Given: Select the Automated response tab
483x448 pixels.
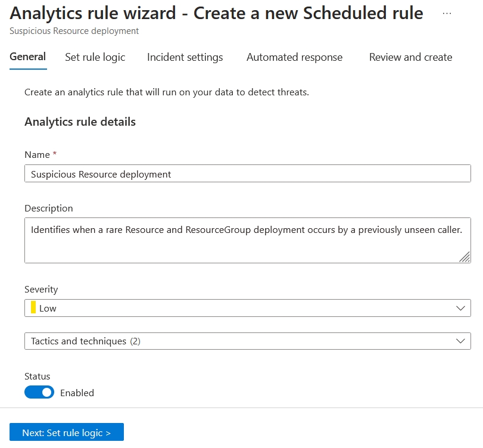Looking at the screenshot, I should 294,57.
